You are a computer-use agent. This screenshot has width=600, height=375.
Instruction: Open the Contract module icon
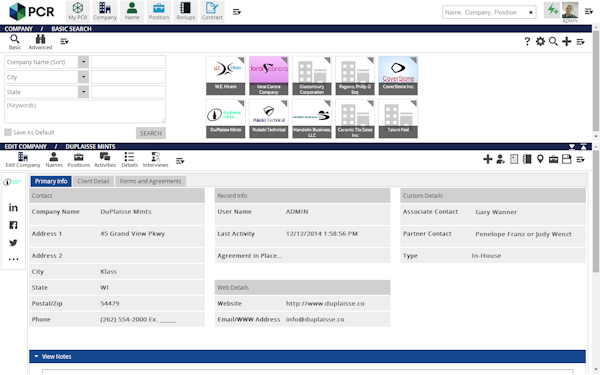(212, 11)
